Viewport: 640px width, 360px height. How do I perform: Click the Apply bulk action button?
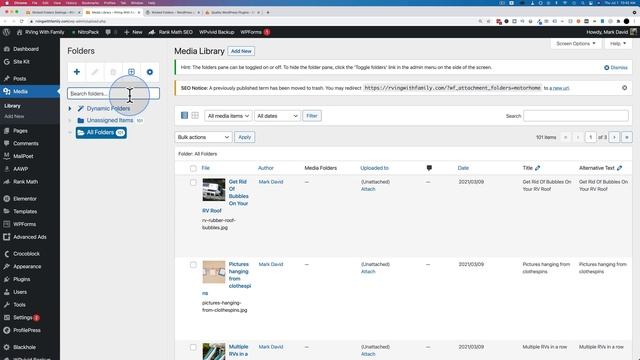pyautogui.click(x=244, y=137)
